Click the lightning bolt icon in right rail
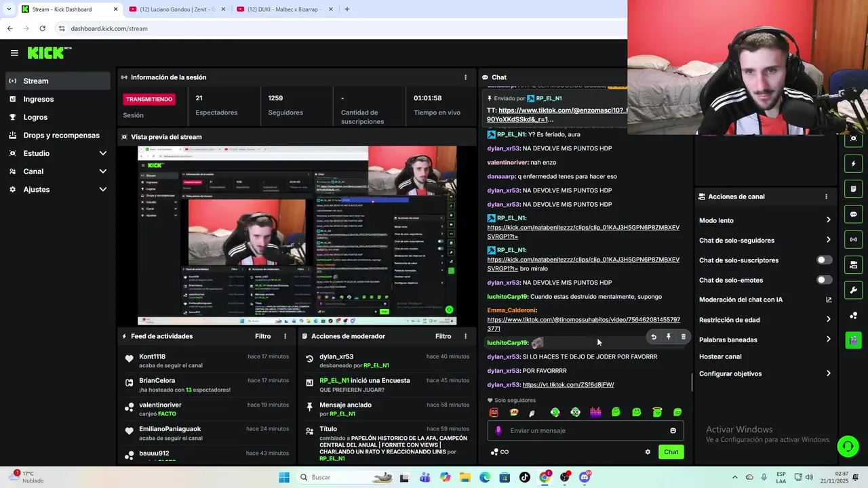 pos(853,163)
